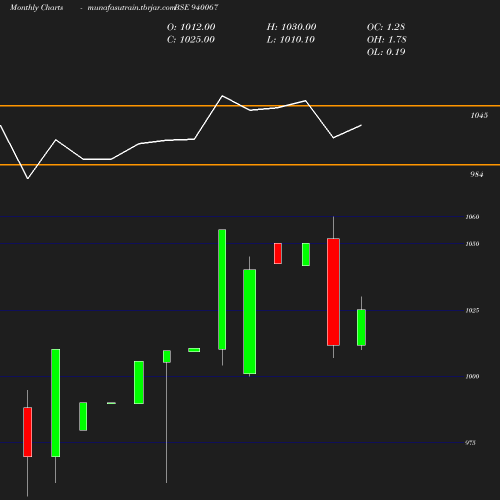Click the "1050" price axis label
Image resolution: width=500 pixels, height=500 pixels.
[x=472, y=244]
